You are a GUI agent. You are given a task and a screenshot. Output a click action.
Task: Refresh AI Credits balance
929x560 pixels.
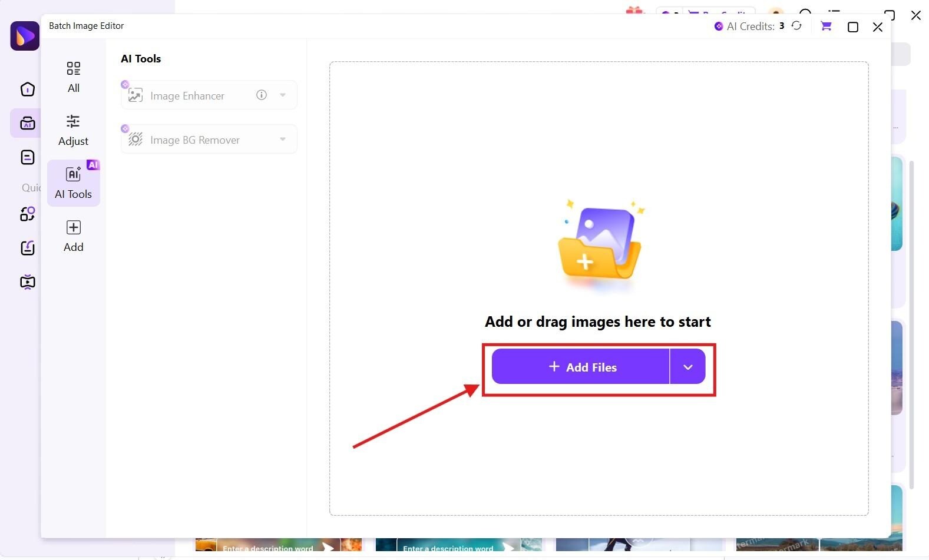tap(796, 26)
